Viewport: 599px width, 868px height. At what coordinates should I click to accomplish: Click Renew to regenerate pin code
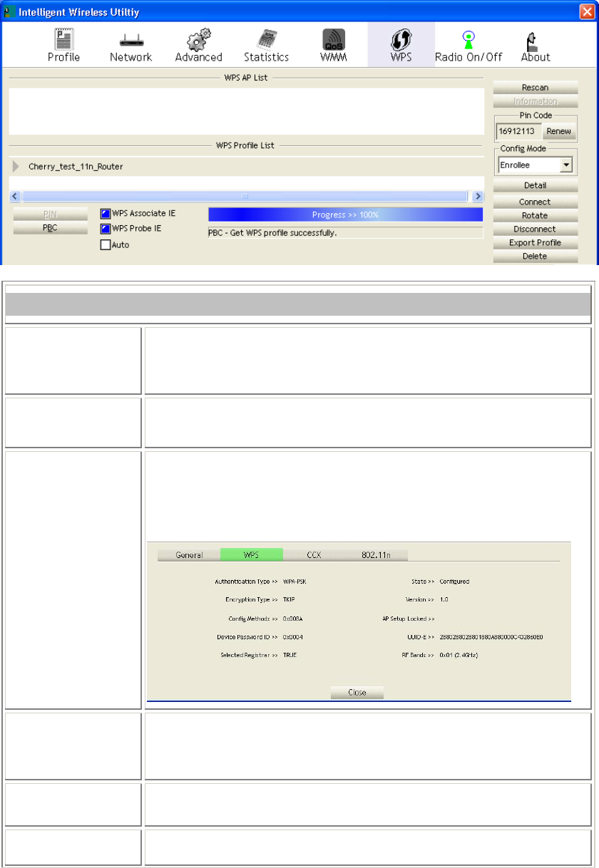tap(558, 131)
